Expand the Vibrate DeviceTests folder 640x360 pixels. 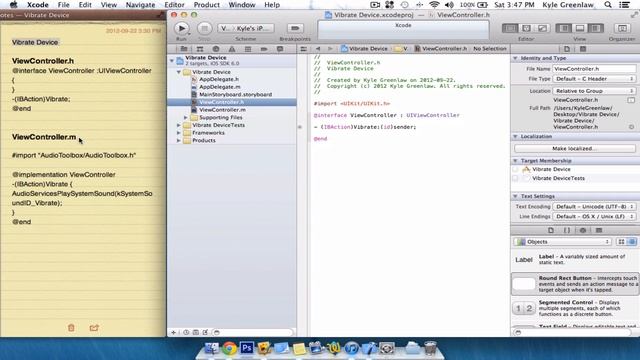[179, 125]
